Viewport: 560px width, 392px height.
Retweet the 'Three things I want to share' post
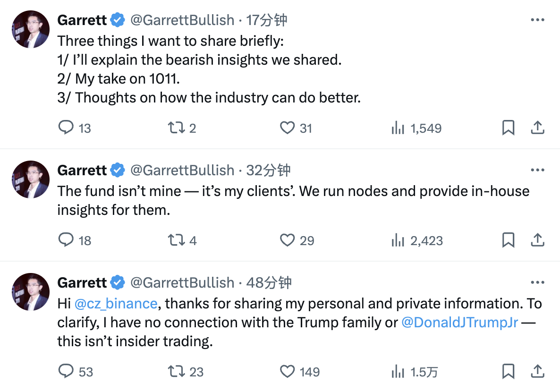click(x=177, y=128)
